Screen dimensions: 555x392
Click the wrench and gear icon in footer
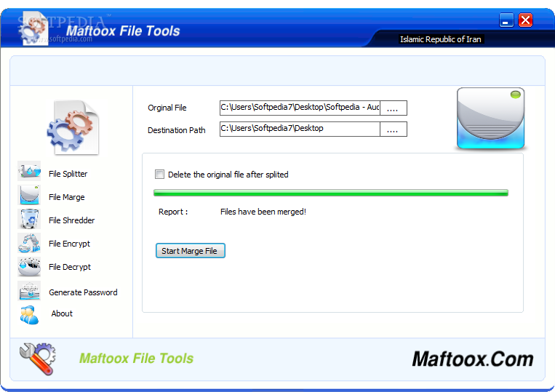tap(38, 359)
